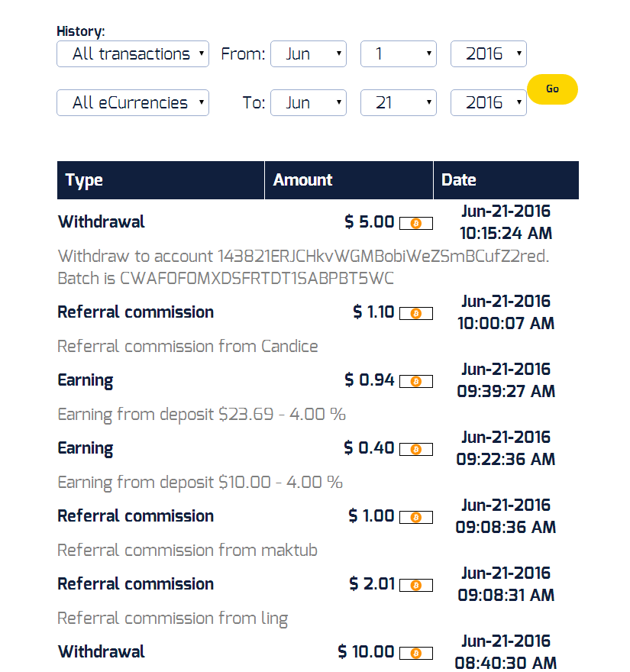Click the withdrawal batch CWAFOFOMXDSFRTDT1SABPBT5WC text
The width and height of the screenshot is (630, 672).
click(x=257, y=279)
